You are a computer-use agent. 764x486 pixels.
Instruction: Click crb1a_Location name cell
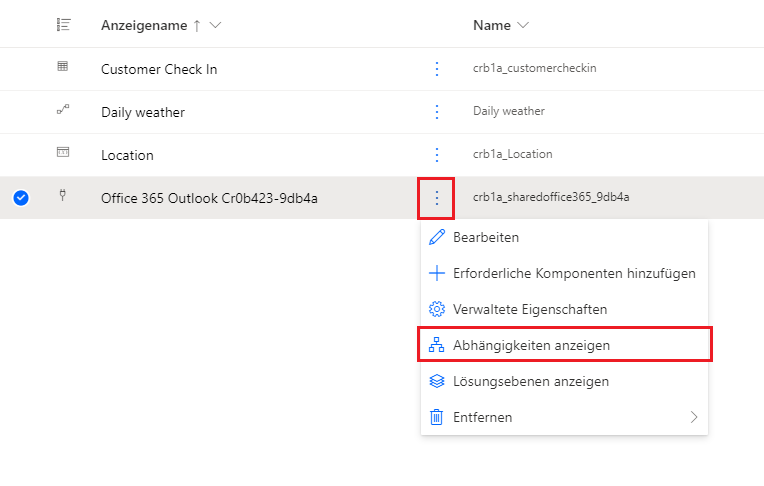click(x=513, y=154)
